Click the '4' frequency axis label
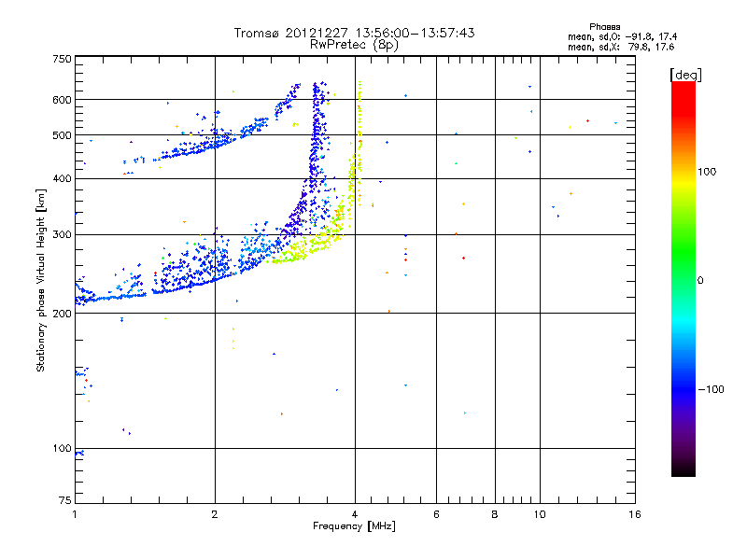 [x=355, y=514]
